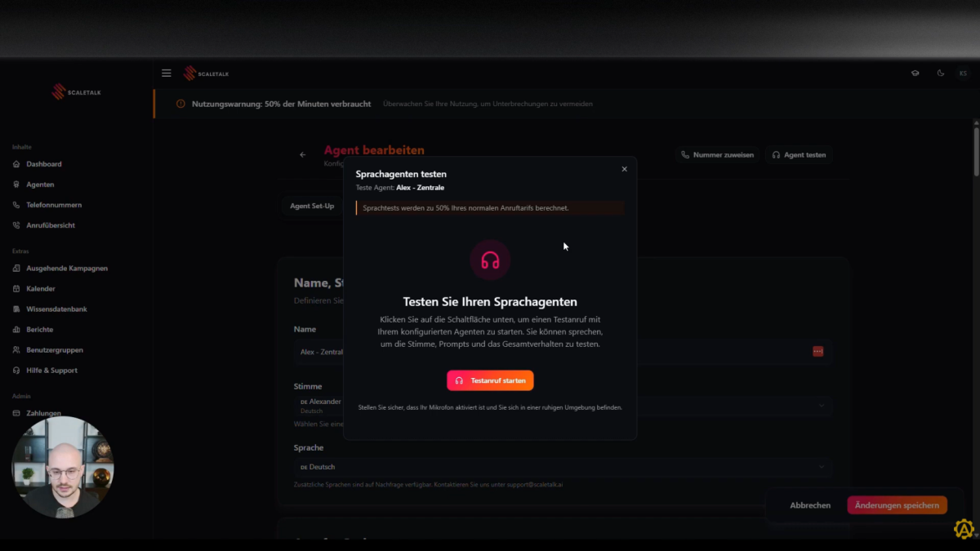
Task: Open the Dashboard home icon
Action: pos(17,164)
